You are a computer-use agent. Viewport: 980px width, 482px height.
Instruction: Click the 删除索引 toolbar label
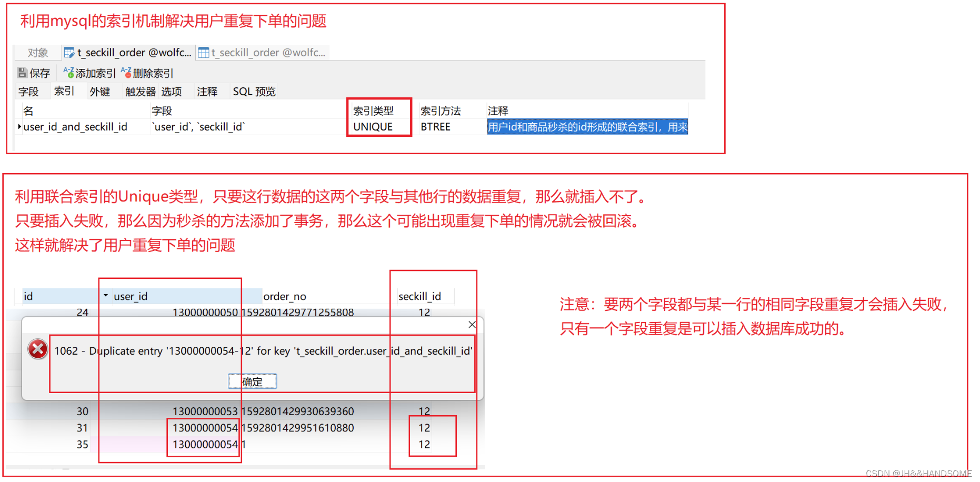[x=153, y=73]
